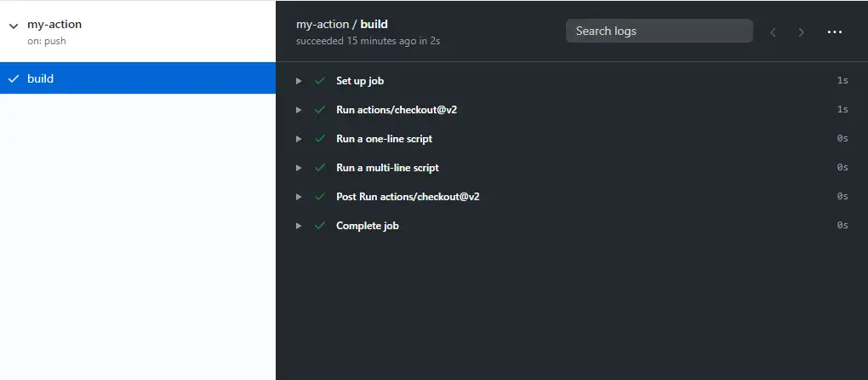The width and height of the screenshot is (868, 380).
Task: Expand the Run a one-line script step
Action: point(299,139)
